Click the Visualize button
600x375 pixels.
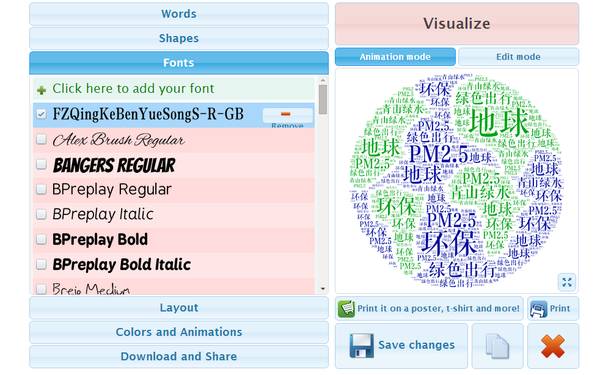457,24
